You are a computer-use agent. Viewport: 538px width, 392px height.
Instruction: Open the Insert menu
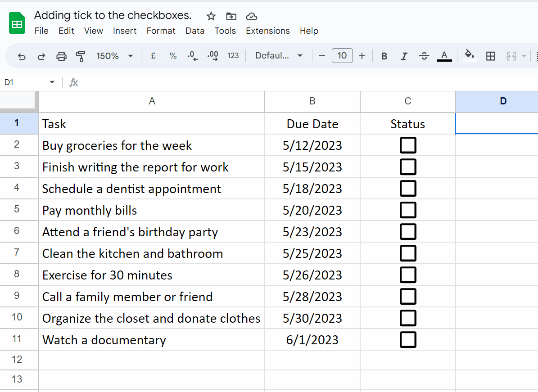tap(125, 31)
